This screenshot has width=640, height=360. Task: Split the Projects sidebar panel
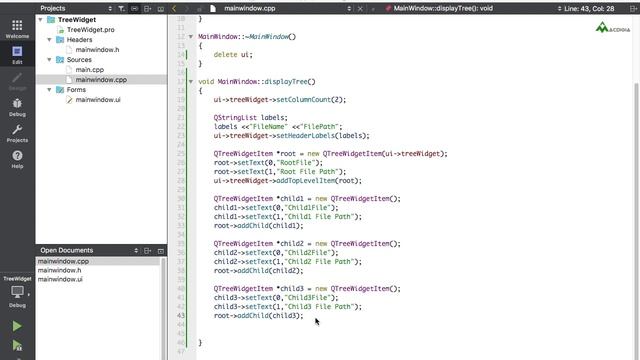click(x=147, y=9)
